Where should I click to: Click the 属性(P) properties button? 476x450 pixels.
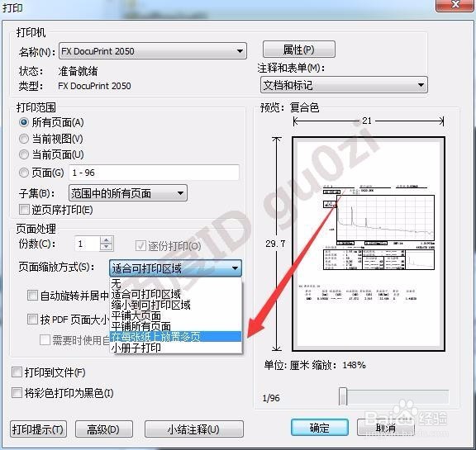[298, 49]
